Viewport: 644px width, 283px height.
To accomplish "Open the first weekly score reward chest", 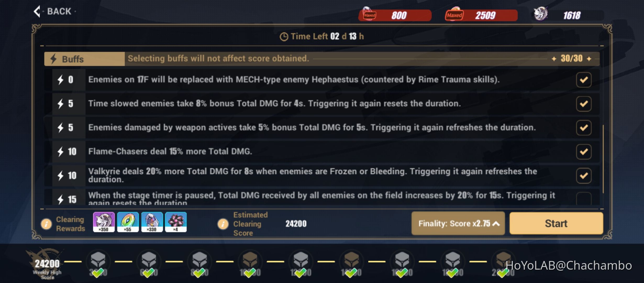I will [98, 261].
